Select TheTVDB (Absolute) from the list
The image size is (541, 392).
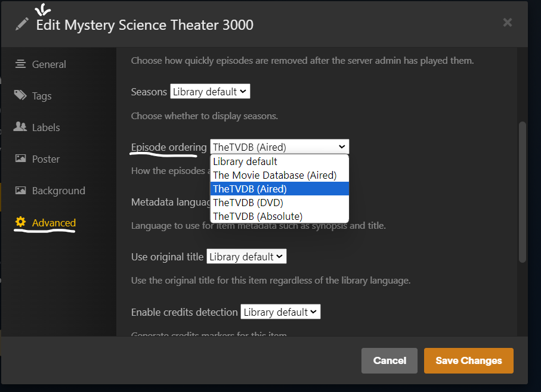[258, 216]
